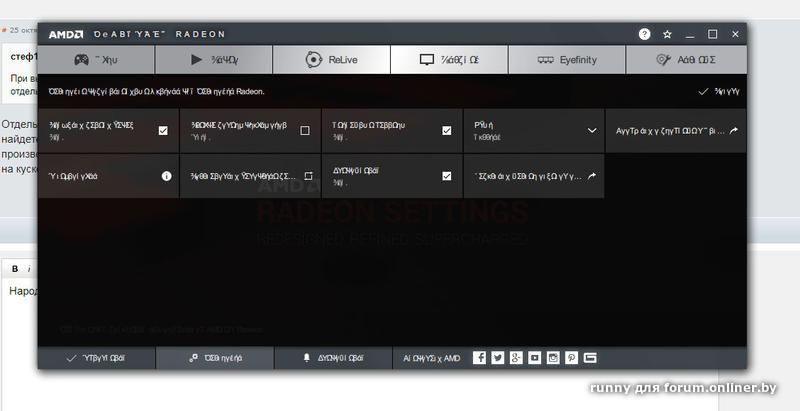800x411 pixels.
Task: Toggle the checked box in the first preferences tile
Action: coord(163,131)
